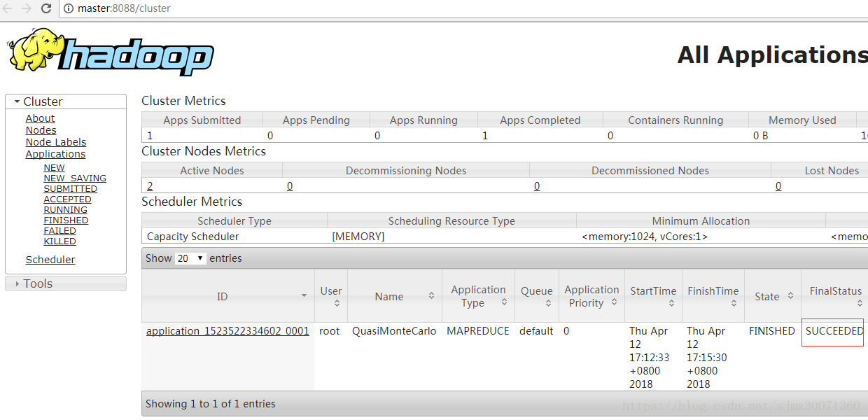Sort the table by Name column
This screenshot has height=420, width=868.
(x=395, y=296)
